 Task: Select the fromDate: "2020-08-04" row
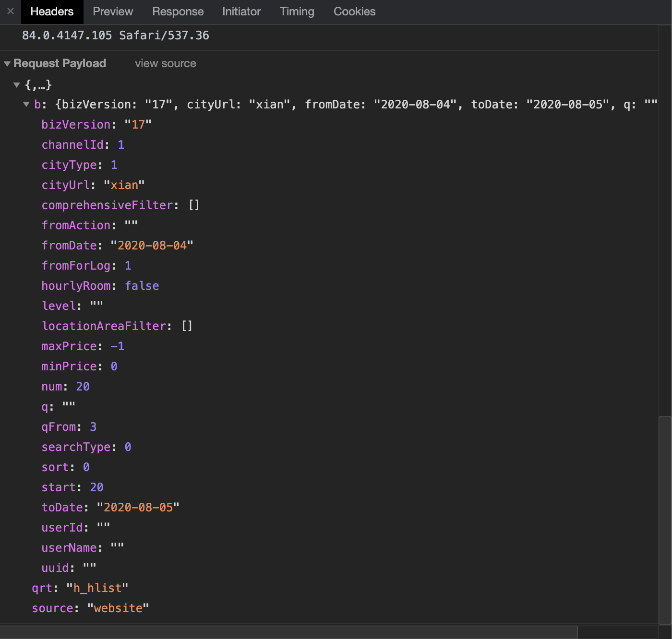point(118,246)
